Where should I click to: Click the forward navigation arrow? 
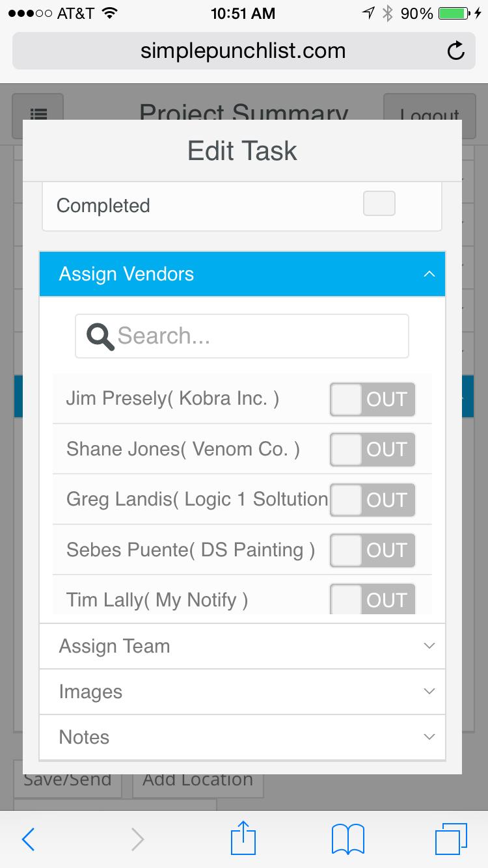(137, 838)
